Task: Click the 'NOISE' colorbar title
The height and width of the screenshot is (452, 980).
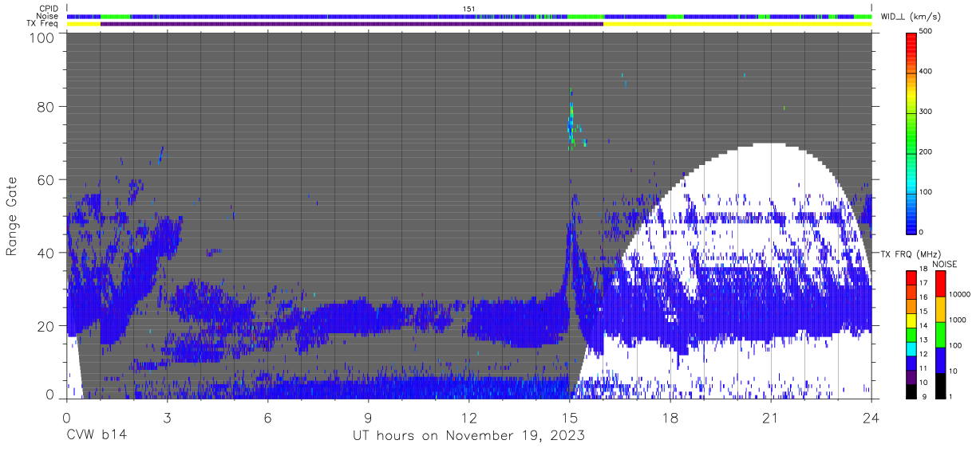Action: pos(945,264)
